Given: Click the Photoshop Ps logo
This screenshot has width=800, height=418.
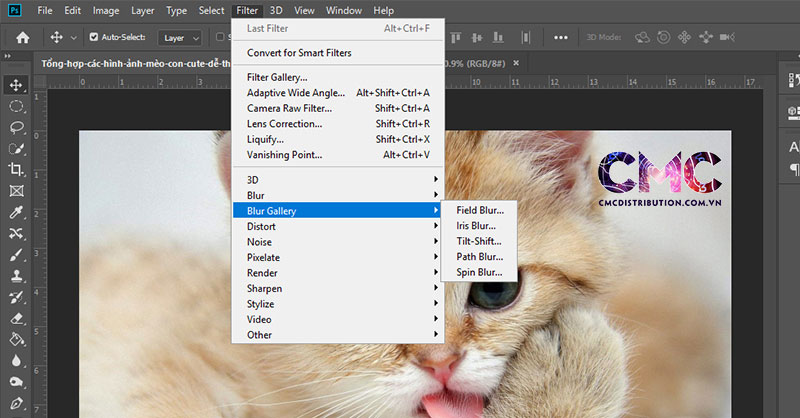Looking at the screenshot, I should click(x=15, y=10).
